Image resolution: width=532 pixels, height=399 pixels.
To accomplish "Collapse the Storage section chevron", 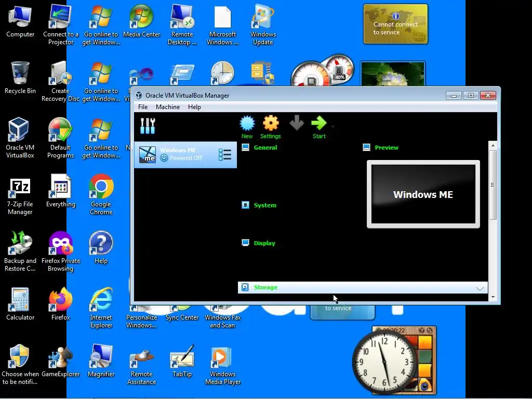I will (480, 288).
